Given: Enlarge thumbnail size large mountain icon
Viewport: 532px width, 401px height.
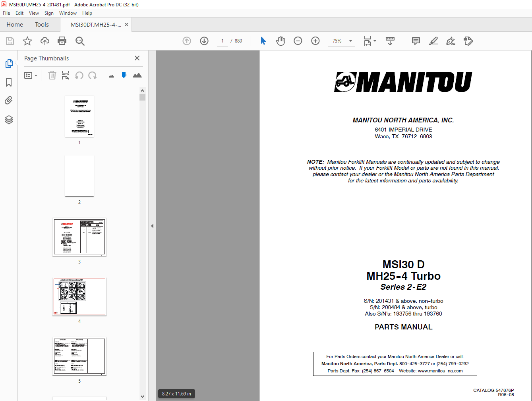Looking at the screenshot, I should (x=137, y=75).
